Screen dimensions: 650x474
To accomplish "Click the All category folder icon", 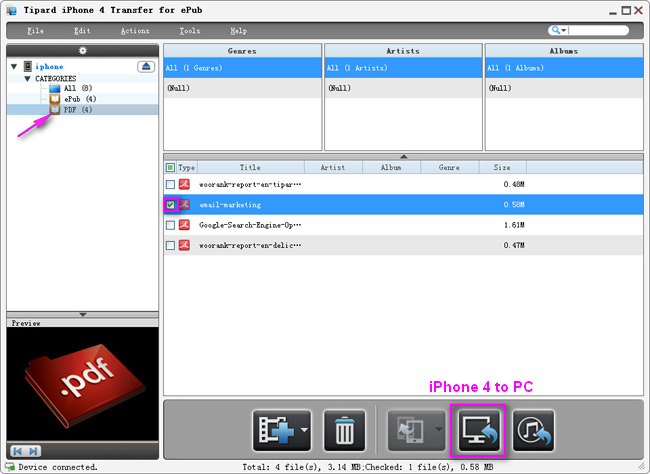I will click(x=55, y=88).
